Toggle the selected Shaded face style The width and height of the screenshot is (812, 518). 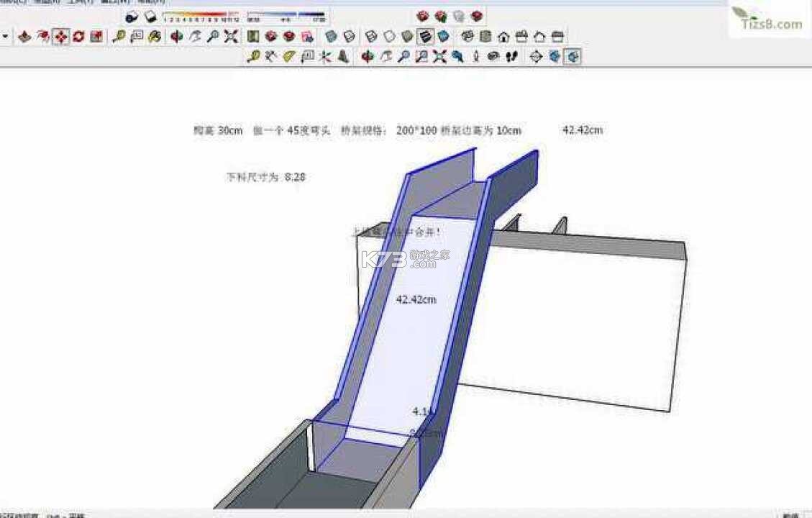click(425, 37)
